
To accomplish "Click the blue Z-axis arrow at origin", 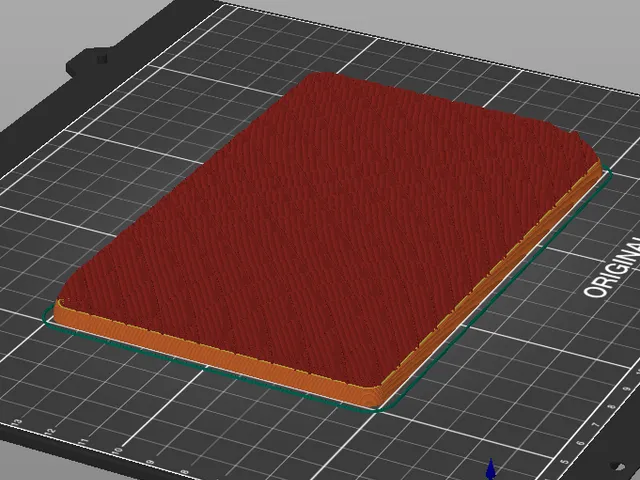I will point(491,469).
